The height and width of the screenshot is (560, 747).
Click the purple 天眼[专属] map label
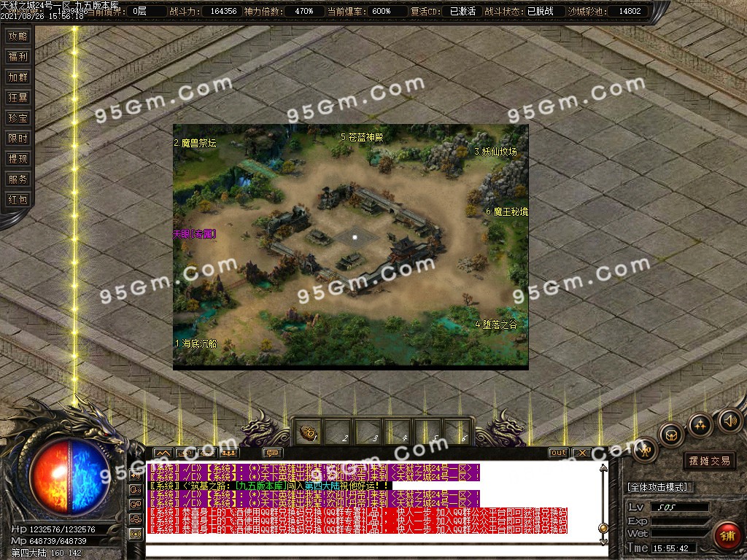(x=194, y=234)
